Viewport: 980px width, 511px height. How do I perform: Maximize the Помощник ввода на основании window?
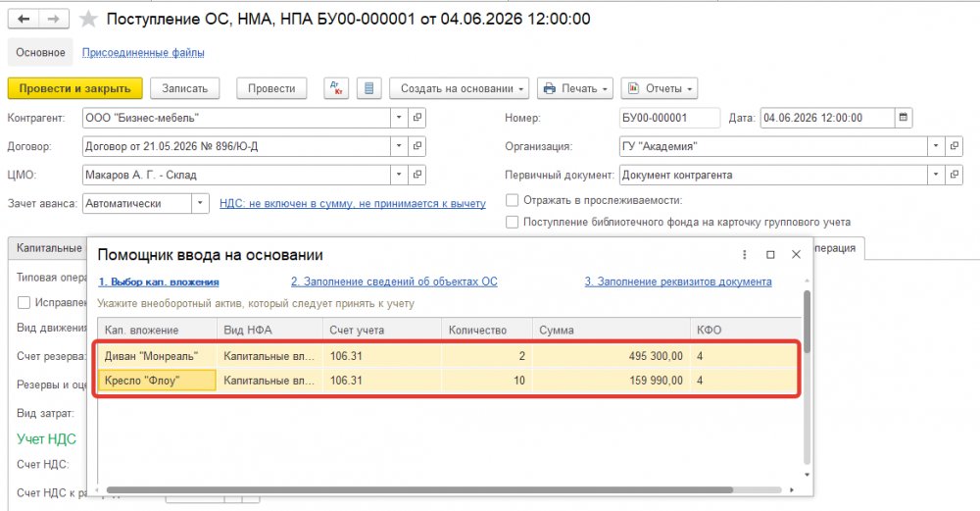click(x=770, y=255)
